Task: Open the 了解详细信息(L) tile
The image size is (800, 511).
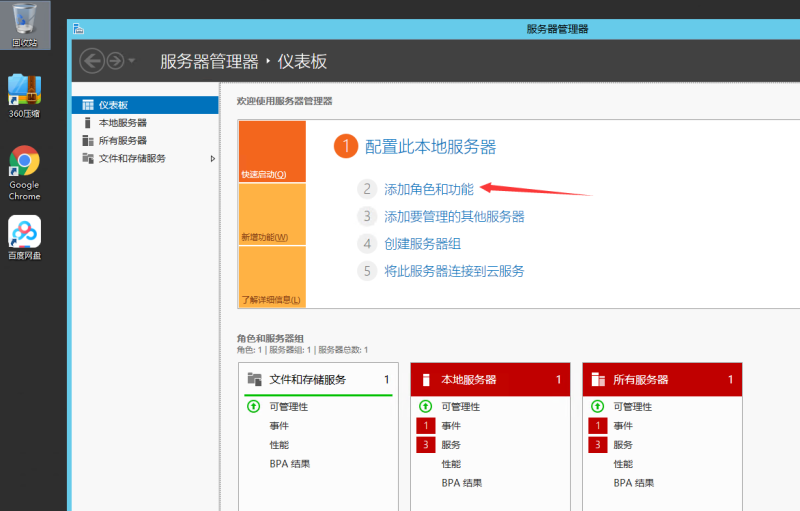Action: pyautogui.click(x=272, y=277)
